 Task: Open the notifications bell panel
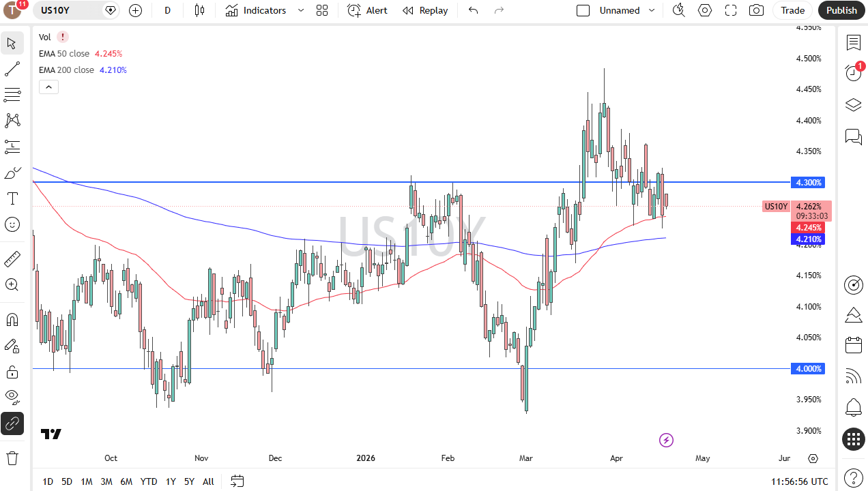click(854, 408)
